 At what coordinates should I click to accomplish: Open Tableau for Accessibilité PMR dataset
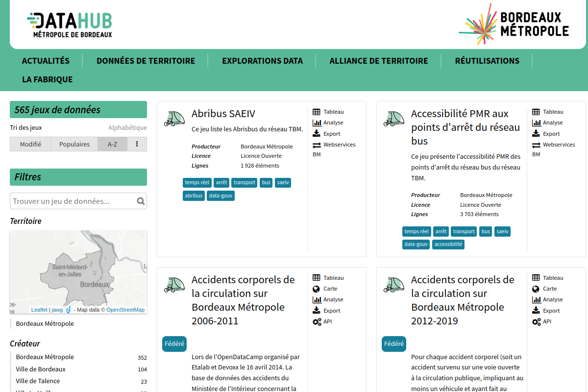548,112
